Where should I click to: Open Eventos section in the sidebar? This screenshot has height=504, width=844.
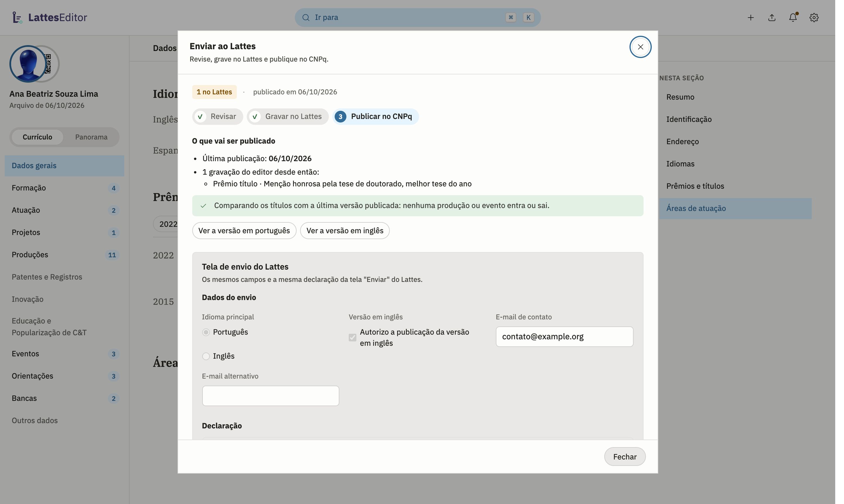point(64,354)
